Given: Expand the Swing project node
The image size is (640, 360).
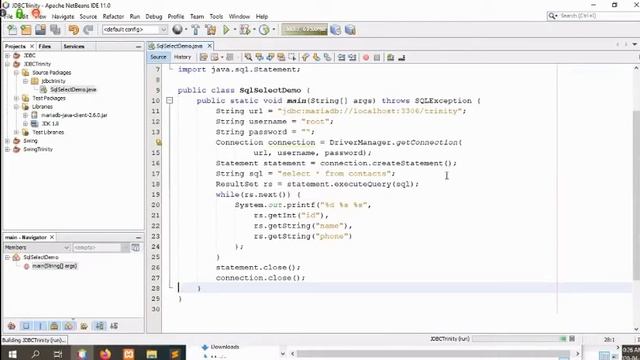Looking at the screenshot, I should (7, 141).
